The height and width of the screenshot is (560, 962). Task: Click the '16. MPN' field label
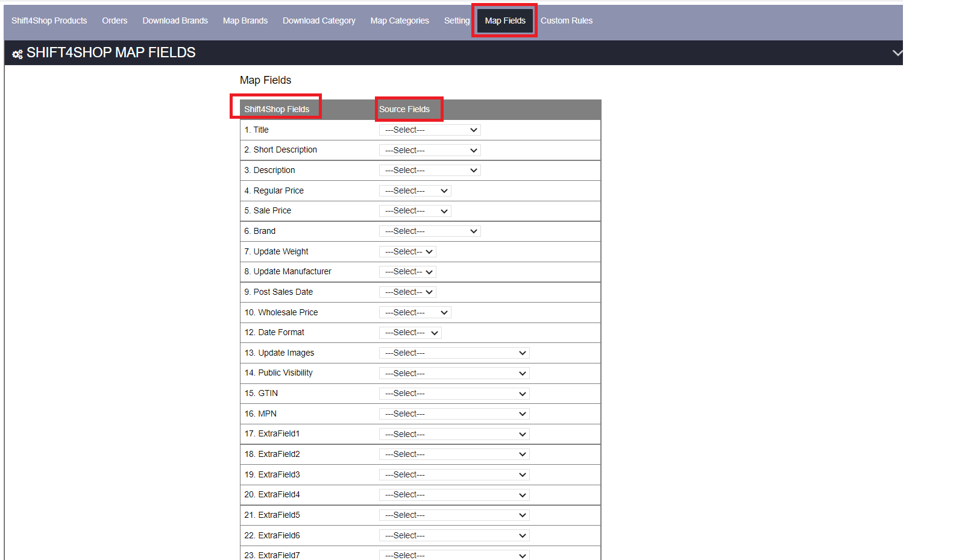point(260,414)
